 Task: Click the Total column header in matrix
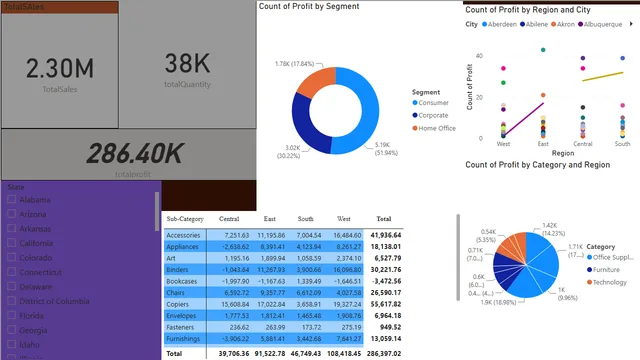click(x=384, y=219)
